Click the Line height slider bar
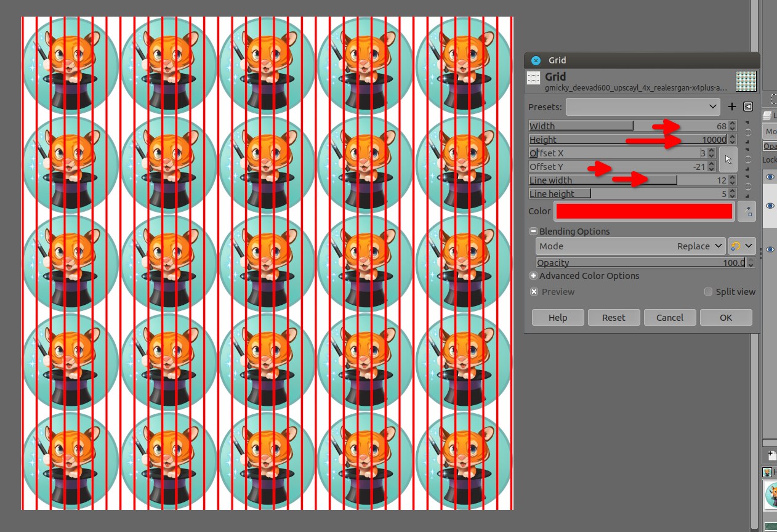The image size is (777, 532). 628,194
